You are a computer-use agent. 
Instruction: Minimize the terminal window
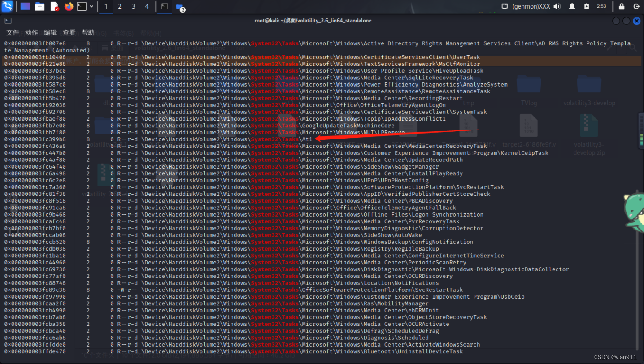pyautogui.click(x=616, y=21)
